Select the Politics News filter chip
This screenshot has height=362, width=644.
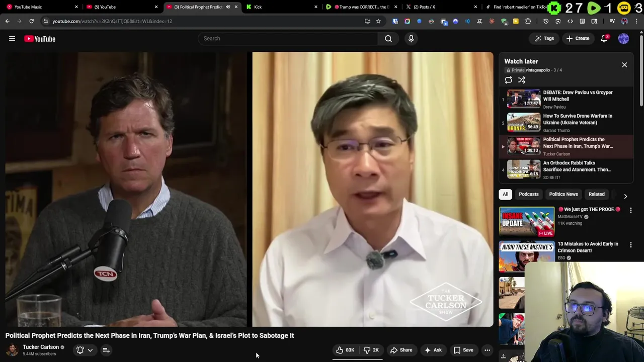563,194
